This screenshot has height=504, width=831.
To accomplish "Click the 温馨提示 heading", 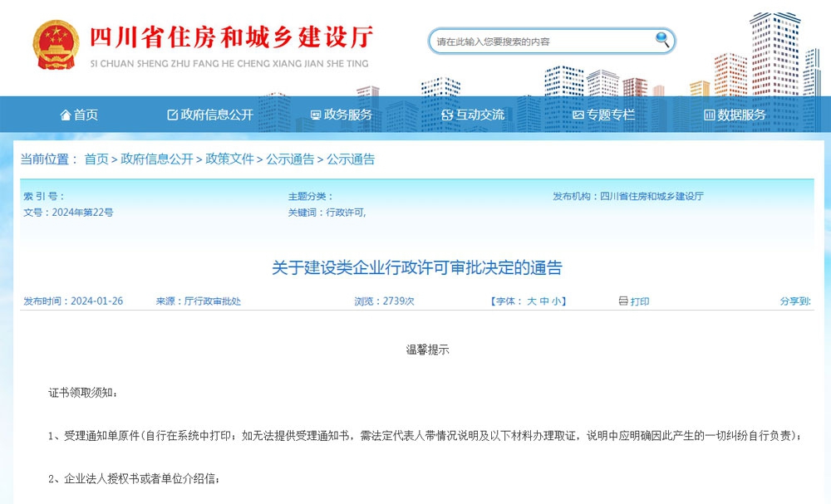I will click(x=428, y=350).
